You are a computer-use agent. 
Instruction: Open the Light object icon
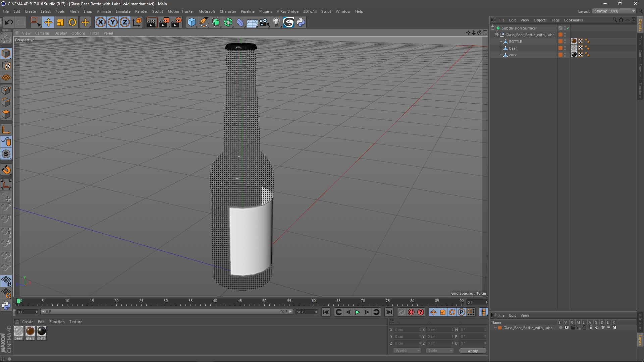point(276,22)
